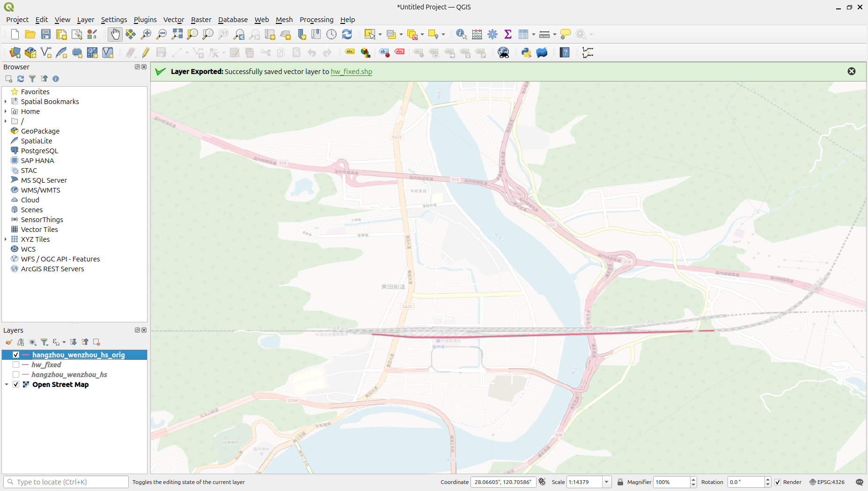The image size is (868, 491).
Task: Expand the XYZ Tiles browser node
Action: tap(6, 239)
